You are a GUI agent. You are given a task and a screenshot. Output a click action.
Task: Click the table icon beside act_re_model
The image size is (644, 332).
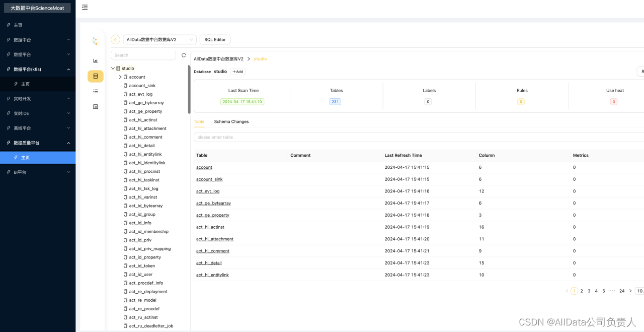(126, 300)
